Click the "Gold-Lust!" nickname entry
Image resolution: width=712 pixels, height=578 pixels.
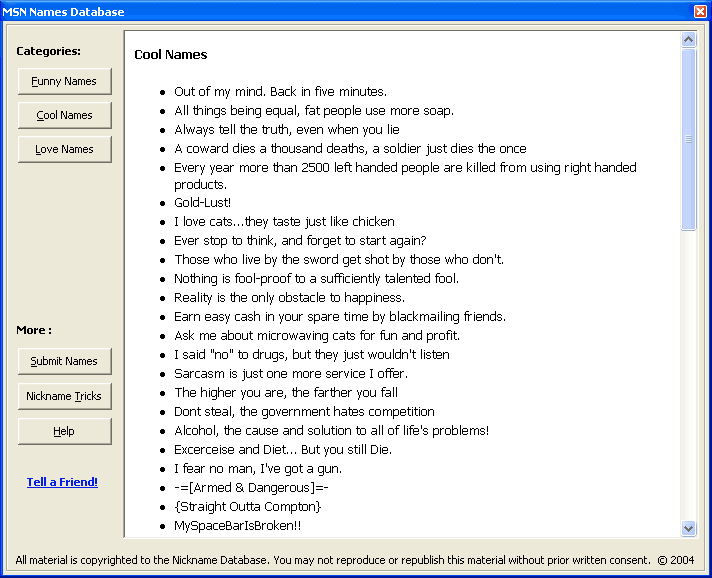coord(202,203)
